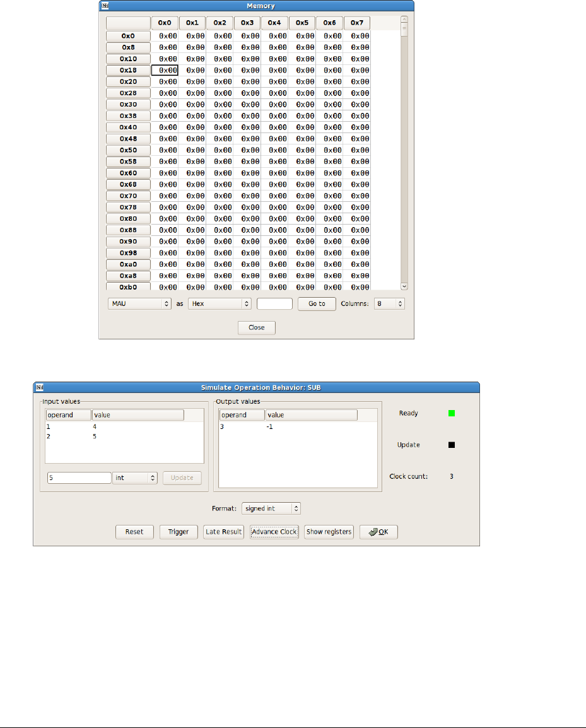Click the Advance Clock button
This screenshot has width=586, height=728.
coord(274,532)
